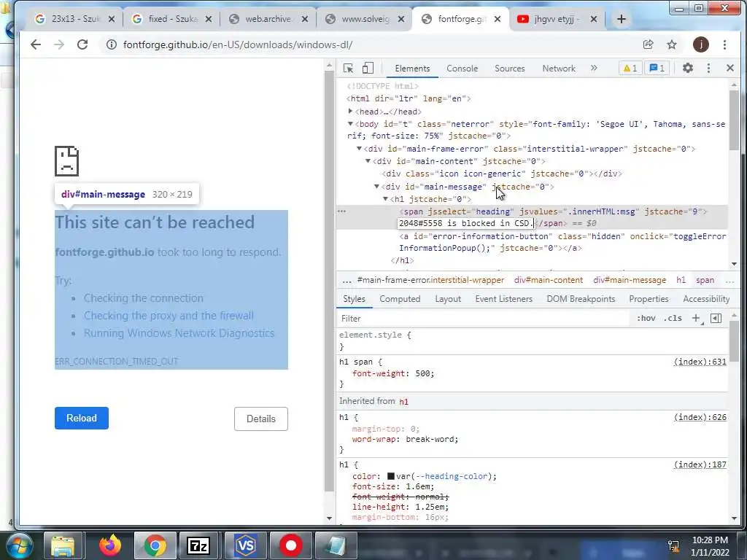Open Windows Explorer from taskbar
The height and width of the screenshot is (560, 747).
63,545
